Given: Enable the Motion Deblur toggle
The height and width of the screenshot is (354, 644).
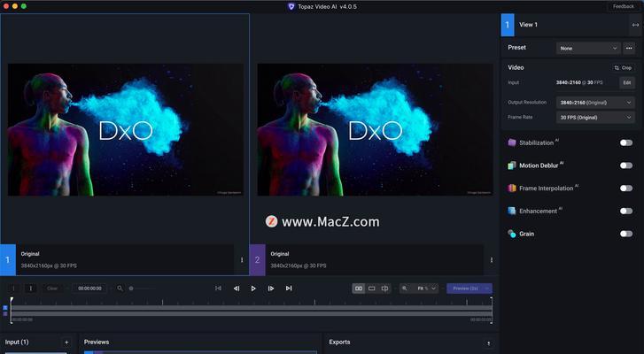Looking at the screenshot, I should (626, 165).
